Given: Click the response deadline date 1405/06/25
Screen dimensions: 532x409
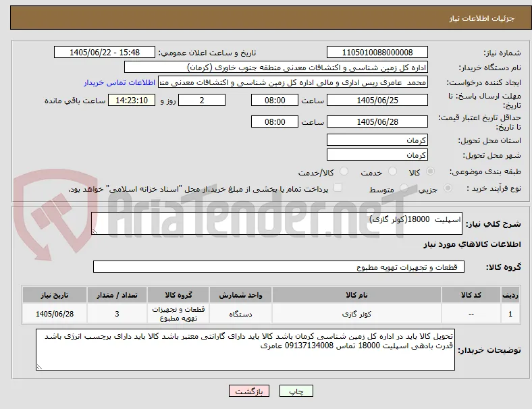Looking at the screenshot, I should coord(377,101).
